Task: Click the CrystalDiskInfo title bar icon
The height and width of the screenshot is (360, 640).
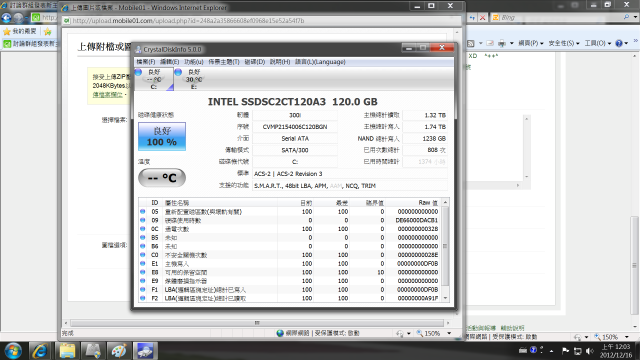Action: click(x=138, y=49)
